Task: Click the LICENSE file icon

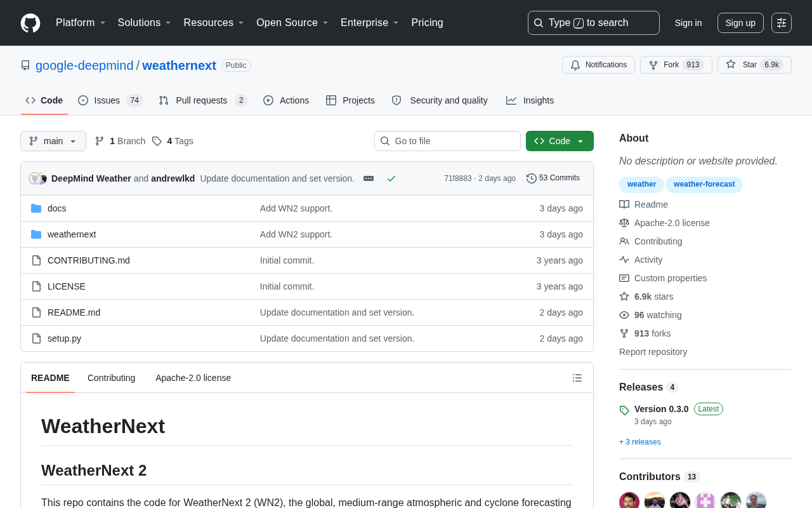Action: [x=36, y=286]
